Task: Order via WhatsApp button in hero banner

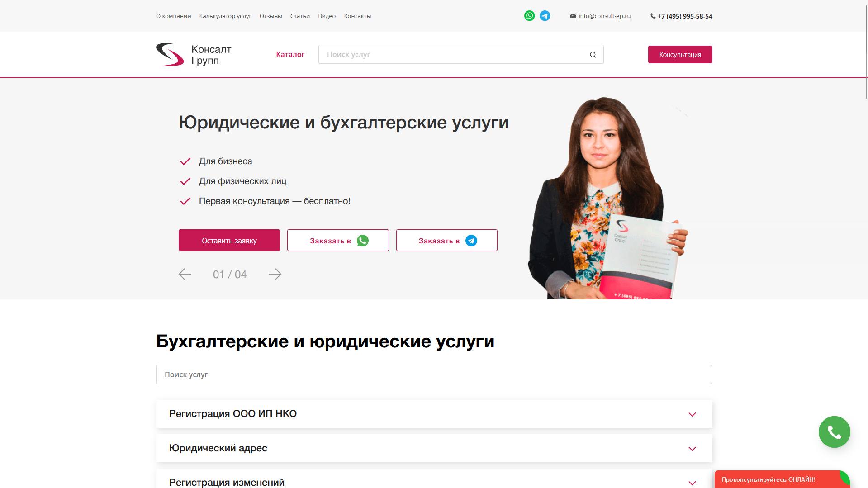Action: click(338, 240)
